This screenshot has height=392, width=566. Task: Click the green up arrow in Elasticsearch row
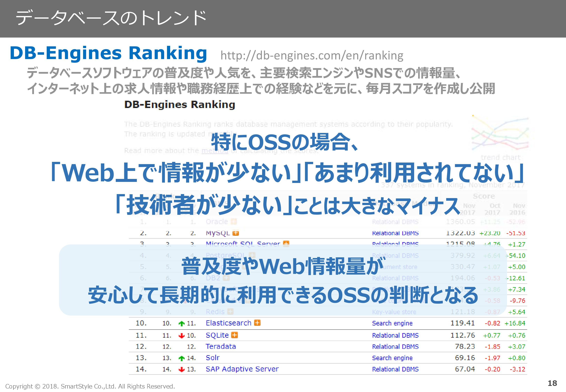(181, 324)
